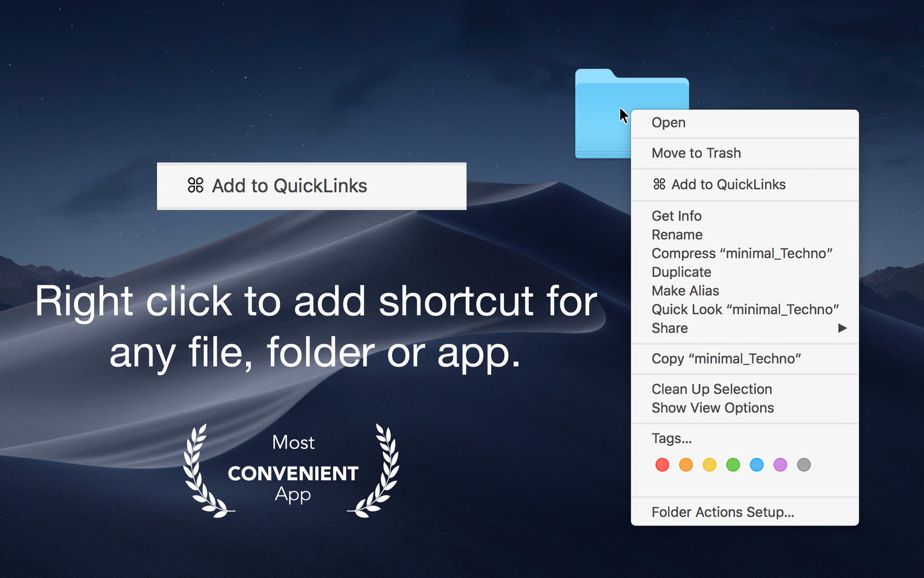Screen dimensions: 924x578
Task: Expand the Share submenu arrow
Action: click(x=843, y=328)
